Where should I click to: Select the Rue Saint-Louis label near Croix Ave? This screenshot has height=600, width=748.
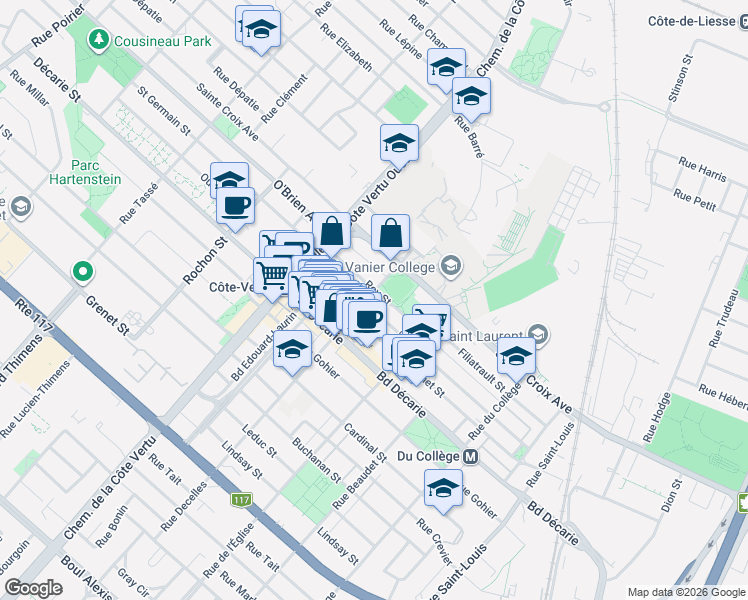pyautogui.click(x=551, y=455)
